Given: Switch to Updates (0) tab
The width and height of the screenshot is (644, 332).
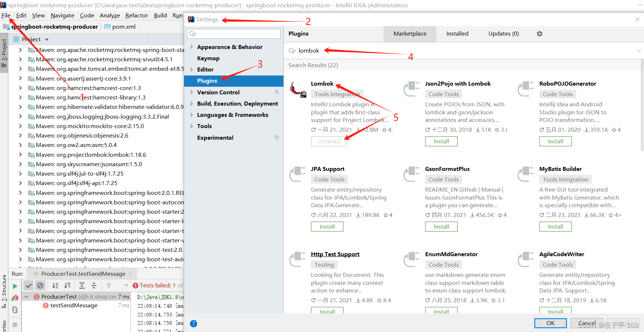Looking at the screenshot, I should [x=504, y=34].
